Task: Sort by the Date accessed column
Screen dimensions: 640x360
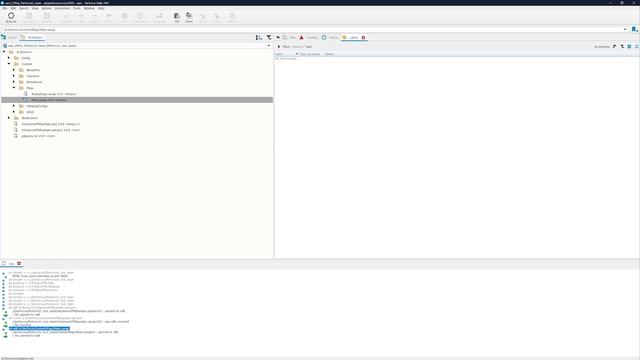Action: coord(310,54)
